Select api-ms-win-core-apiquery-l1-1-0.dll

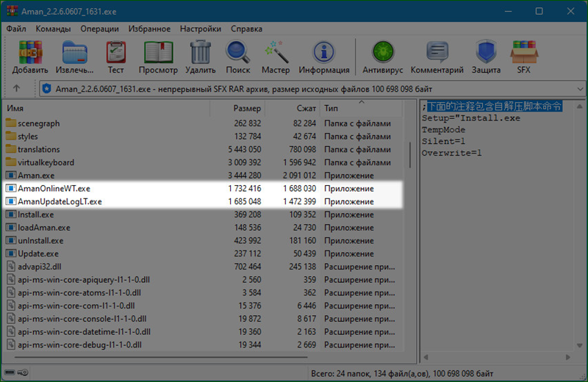84,280
